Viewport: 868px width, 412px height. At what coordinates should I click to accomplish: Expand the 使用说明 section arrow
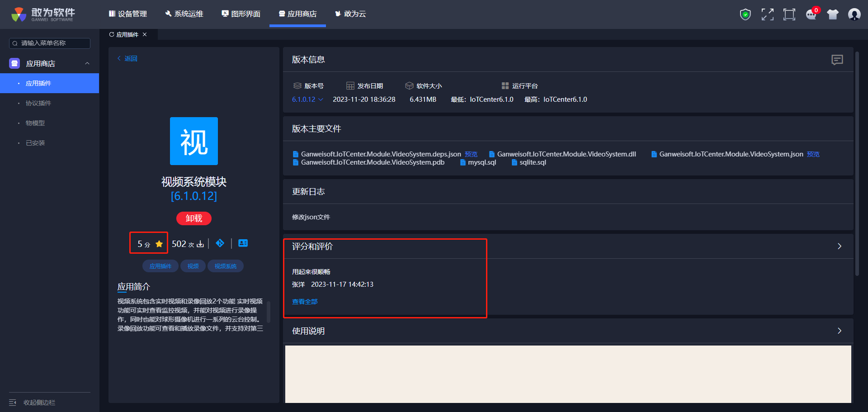[x=840, y=331]
